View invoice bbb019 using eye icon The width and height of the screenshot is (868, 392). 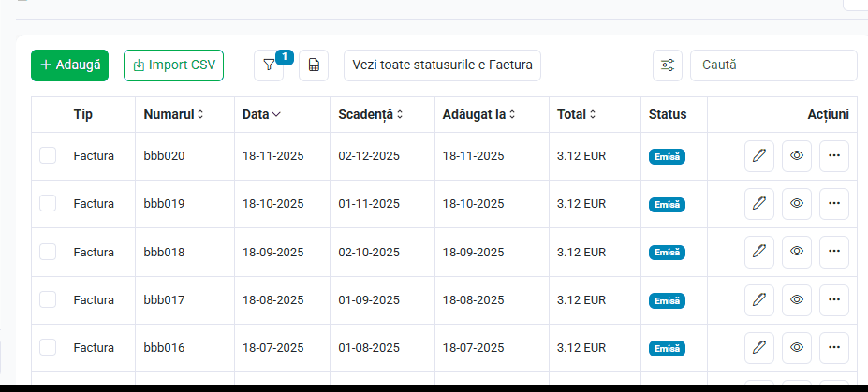click(x=797, y=203)
